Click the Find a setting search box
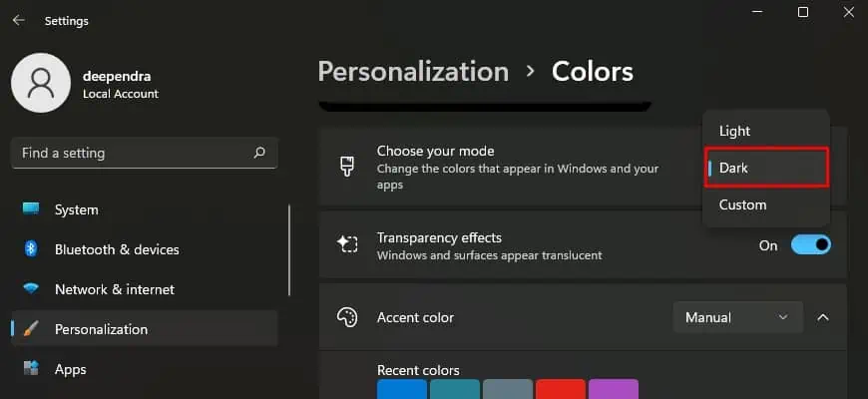The height and width of the screenshot is (399, 868). tap(144, 153)
